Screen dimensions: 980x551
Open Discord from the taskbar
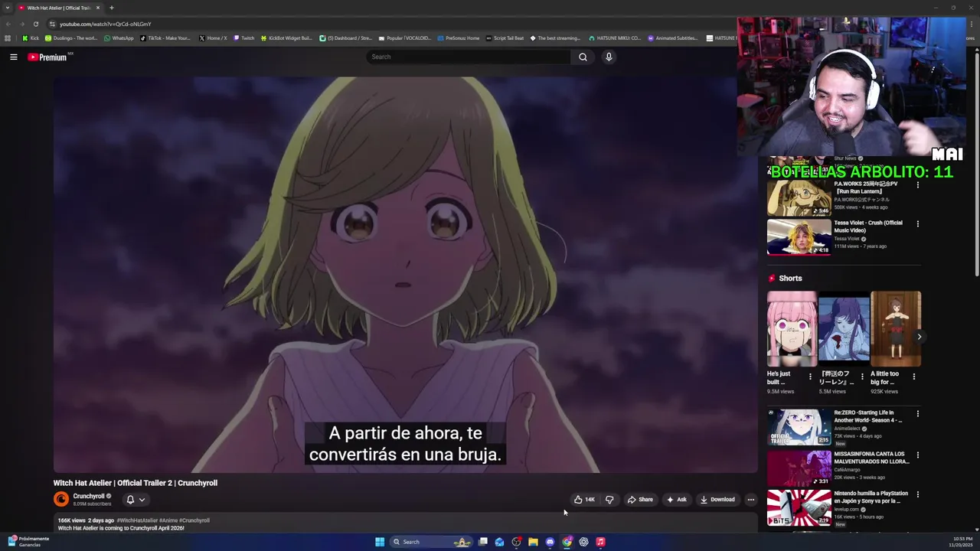point(550,542)
